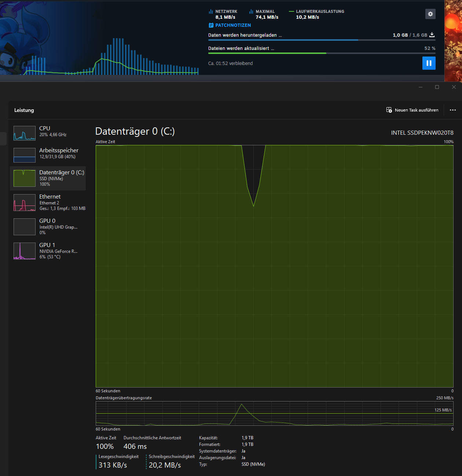Click the Maximal bar chart icon

(251, 12)
